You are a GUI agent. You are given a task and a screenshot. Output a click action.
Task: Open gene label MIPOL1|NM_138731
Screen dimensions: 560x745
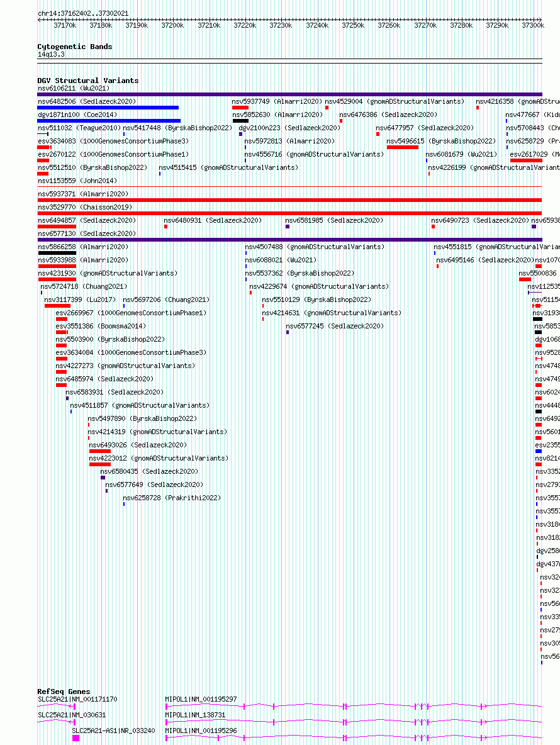coord(195,715)
